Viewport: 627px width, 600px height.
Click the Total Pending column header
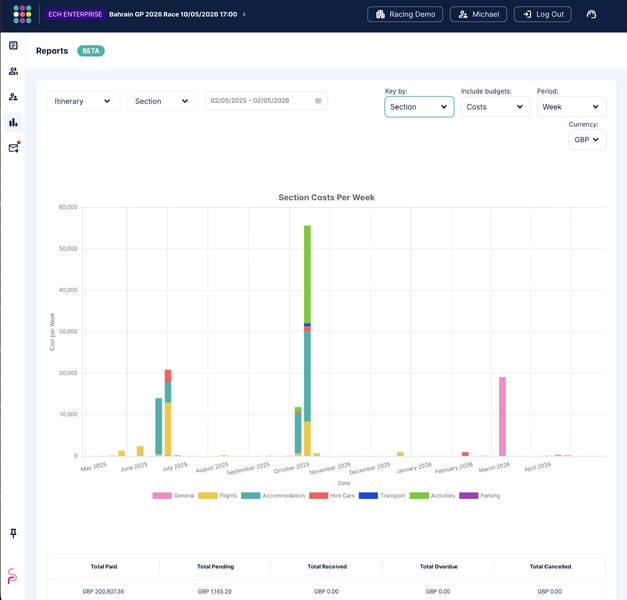216,566
